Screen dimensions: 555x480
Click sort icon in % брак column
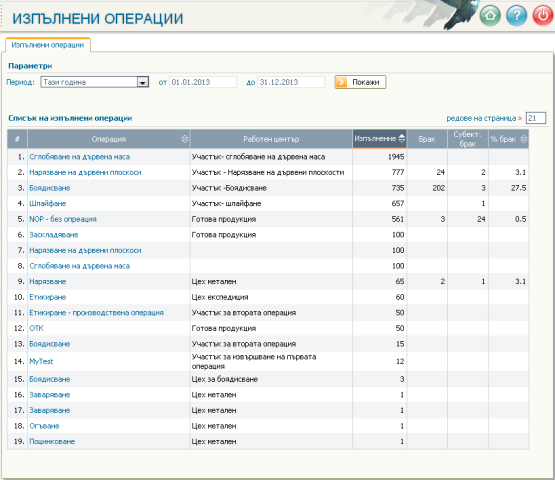point(524,139)
